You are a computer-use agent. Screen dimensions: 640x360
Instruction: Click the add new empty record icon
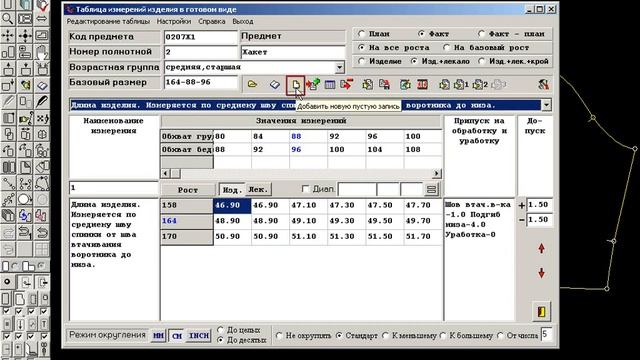pyautogui.click(x=296, y=85)
